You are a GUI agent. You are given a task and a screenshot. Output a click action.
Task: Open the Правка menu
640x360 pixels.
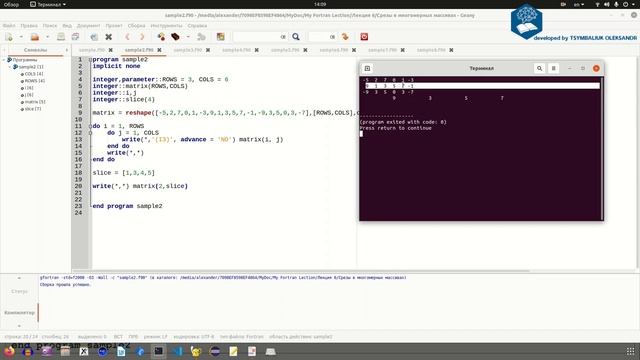pos(29,25)
